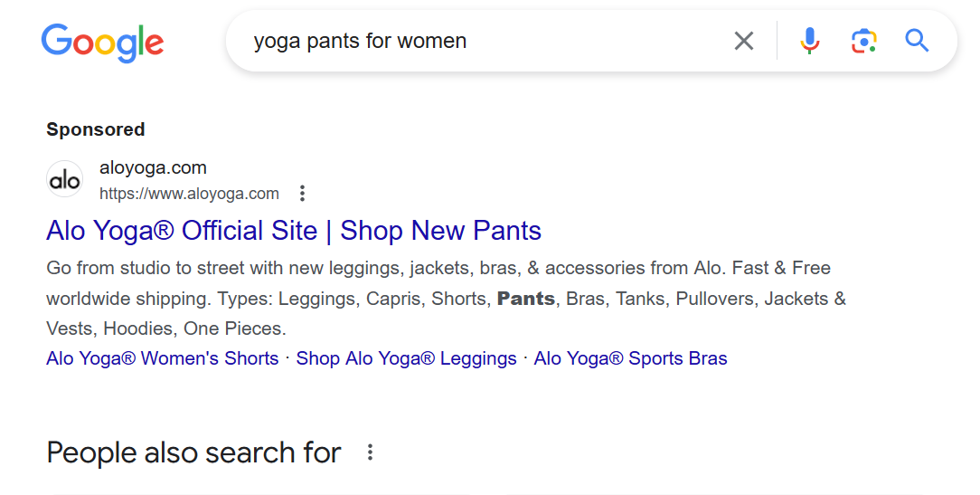The image size is (980, 495).
Task: Click the vertical divider left of the microphone
Action: 777,41
